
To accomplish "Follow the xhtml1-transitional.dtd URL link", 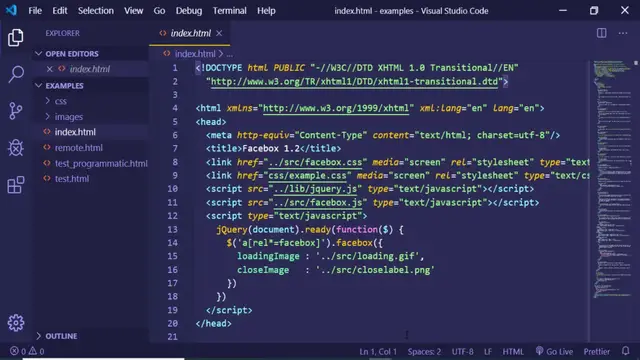I will tap(354, 81).
